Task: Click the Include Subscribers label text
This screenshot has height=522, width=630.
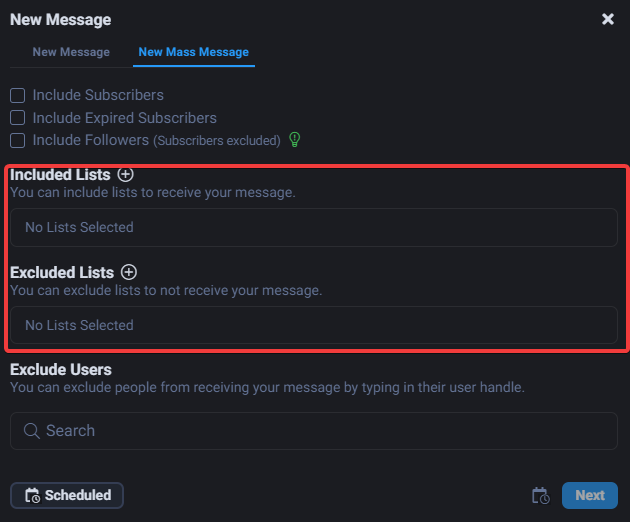Action: coord(98,96)
